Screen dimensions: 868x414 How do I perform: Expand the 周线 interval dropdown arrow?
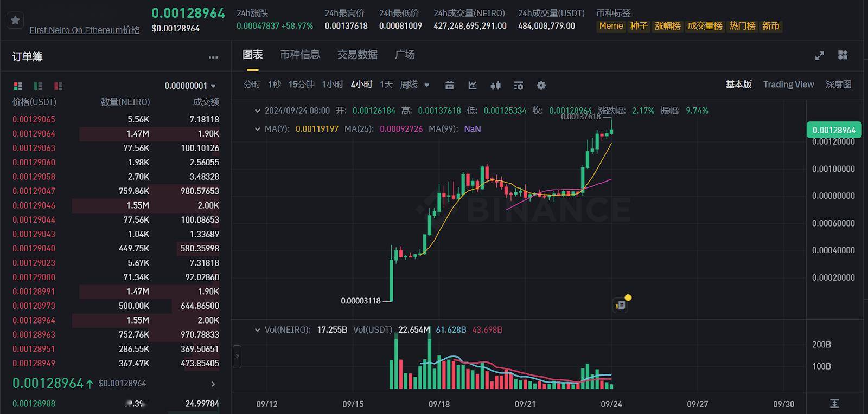[427, 85]
